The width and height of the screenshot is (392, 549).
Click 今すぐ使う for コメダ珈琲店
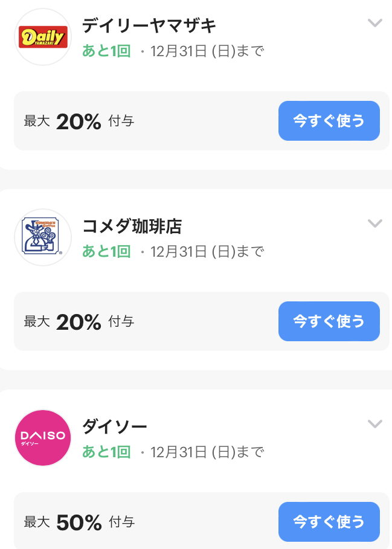pyautogui.click(x=329, y=321)
